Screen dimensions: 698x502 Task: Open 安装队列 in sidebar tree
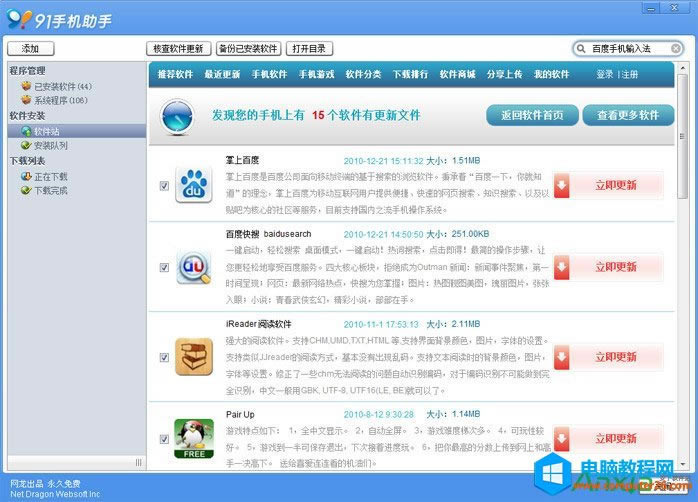(50, 145)
